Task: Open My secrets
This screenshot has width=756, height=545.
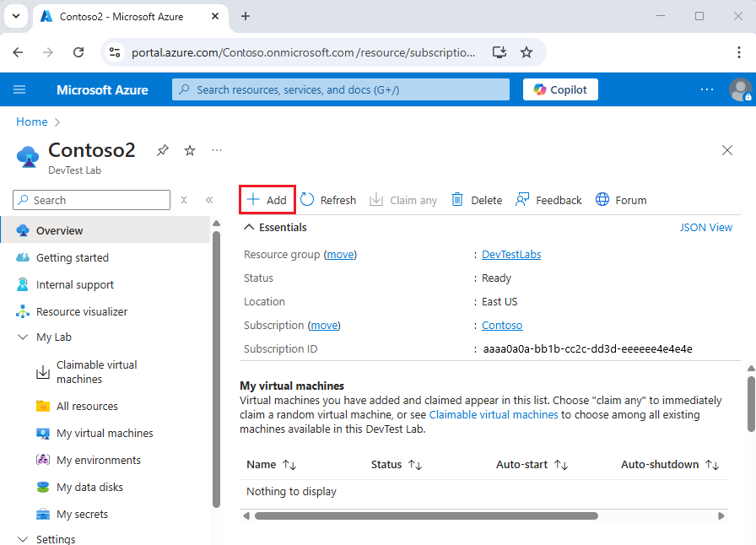Action: click(x=84, y=514)
